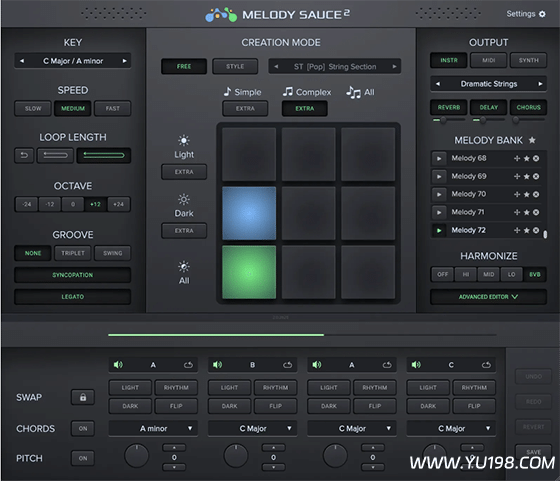This screenshot has width=560, height=481.
Task: Click the Simple note icon label
Action: click(242, 92)
